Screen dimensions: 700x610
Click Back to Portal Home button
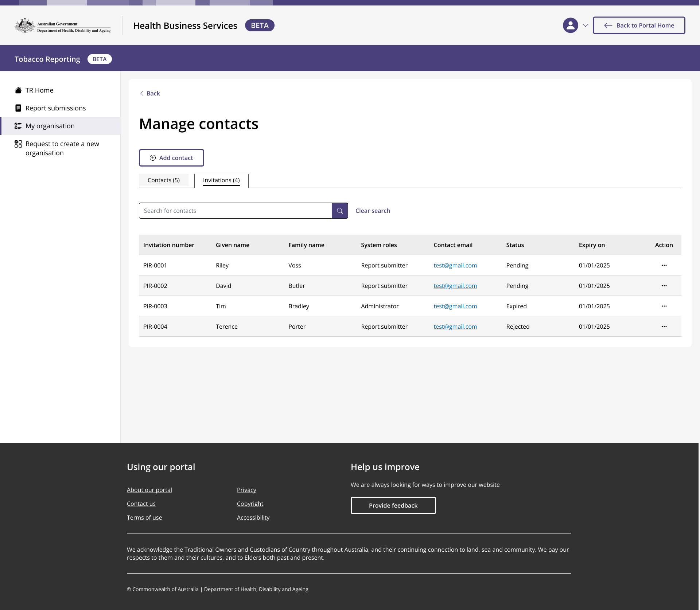coord(639,26)
